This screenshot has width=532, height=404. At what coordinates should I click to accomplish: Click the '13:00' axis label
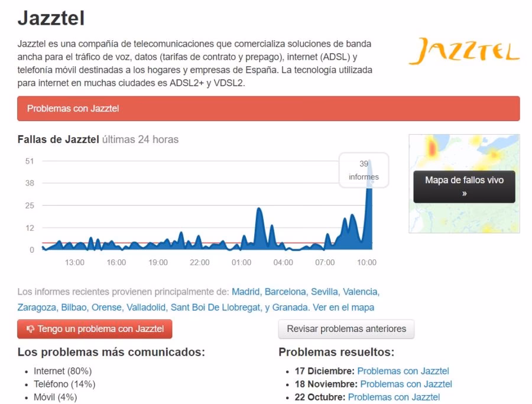[74, 262]
